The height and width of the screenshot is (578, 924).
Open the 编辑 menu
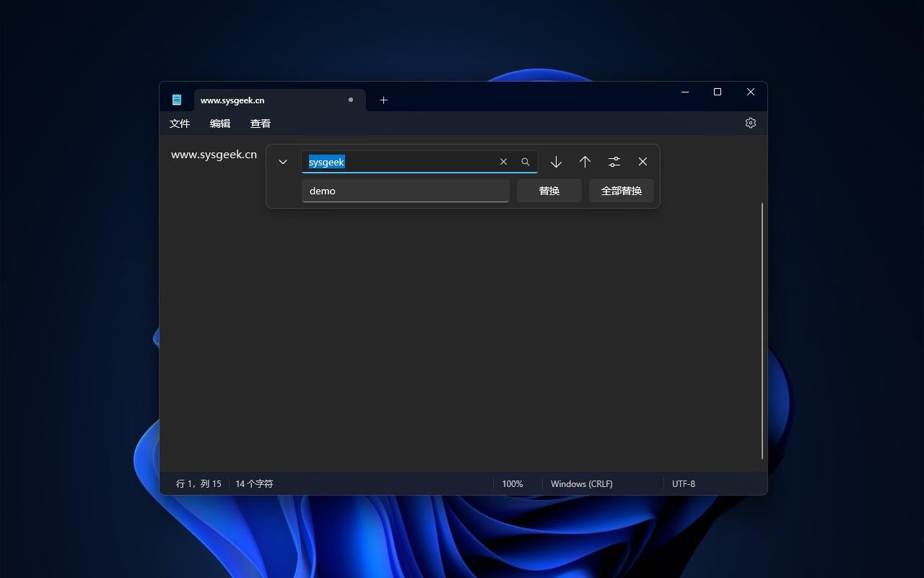(219, 123)
